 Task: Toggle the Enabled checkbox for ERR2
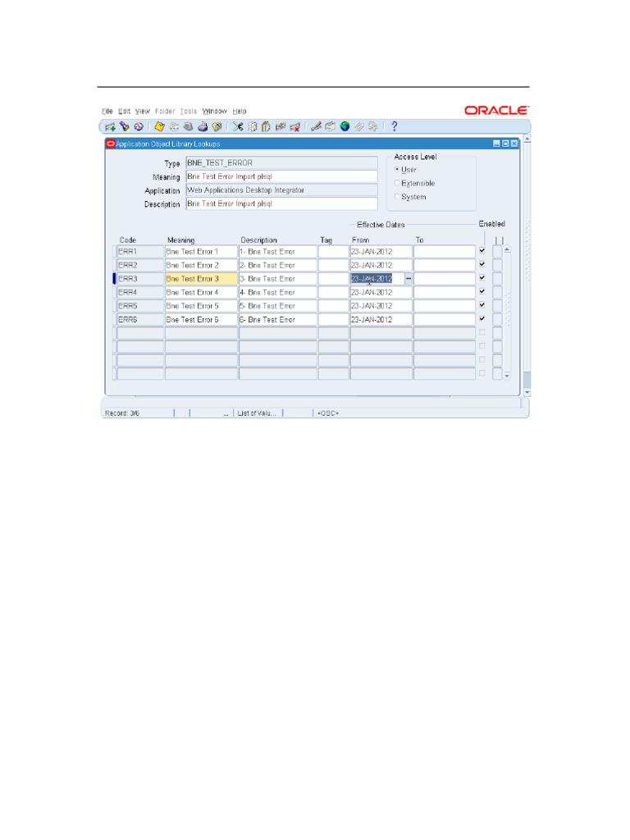[x=482, y=264]
